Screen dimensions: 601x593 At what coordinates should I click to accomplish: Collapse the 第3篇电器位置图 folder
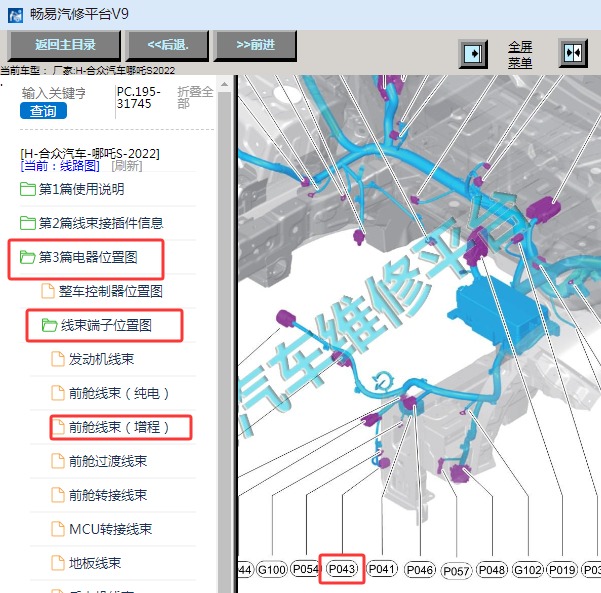pos(88,257)
